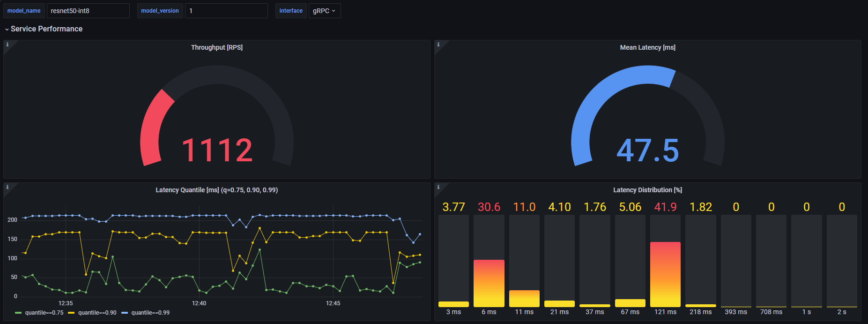868x324 pixels.
Task: Click the Latency Distribution panel info icon
Action: 438,187
